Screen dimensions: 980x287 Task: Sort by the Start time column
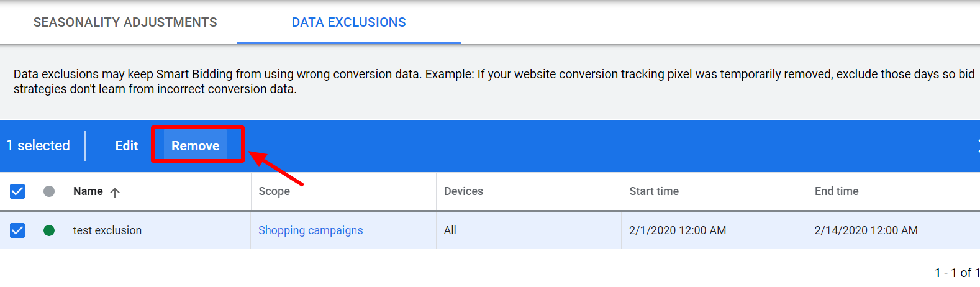coord(654,191)
